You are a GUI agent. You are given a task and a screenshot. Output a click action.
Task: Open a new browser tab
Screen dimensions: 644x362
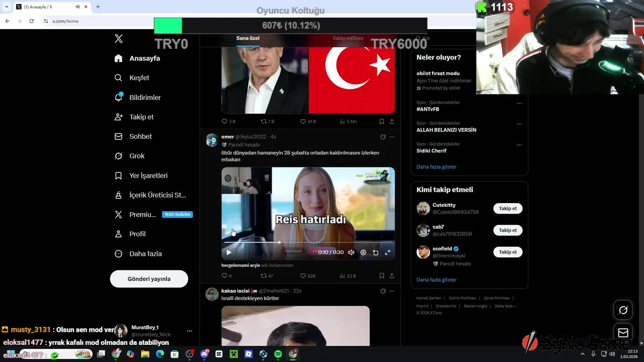(x=98, y=7)
